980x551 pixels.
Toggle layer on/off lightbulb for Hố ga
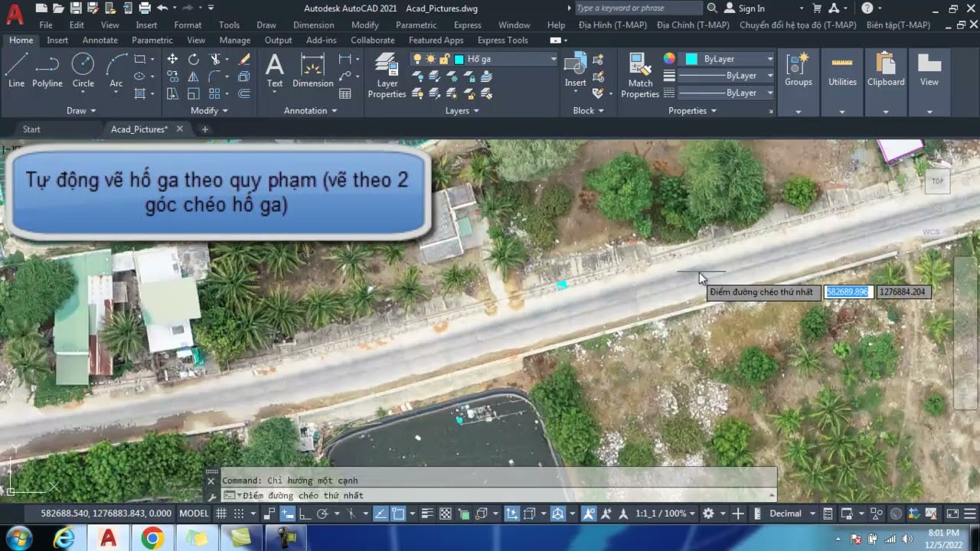click(417, 59)
